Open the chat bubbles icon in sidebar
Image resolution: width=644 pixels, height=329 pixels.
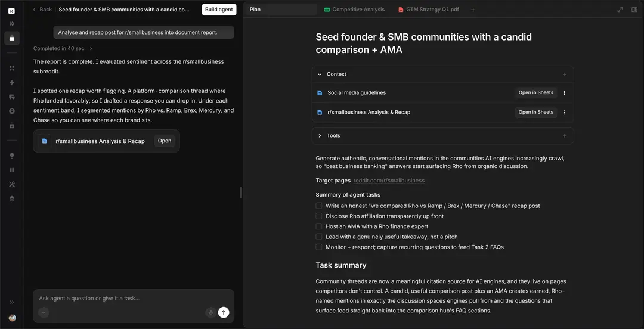pos(11,97)
